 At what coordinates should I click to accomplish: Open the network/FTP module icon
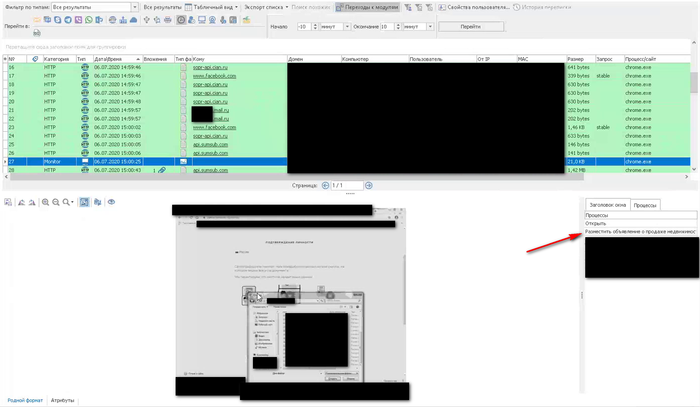[123, 20]
